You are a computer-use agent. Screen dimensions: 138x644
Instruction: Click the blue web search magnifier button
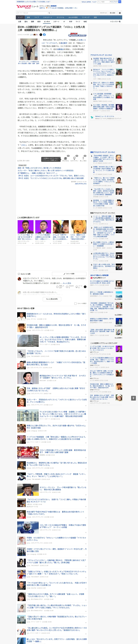120,2
